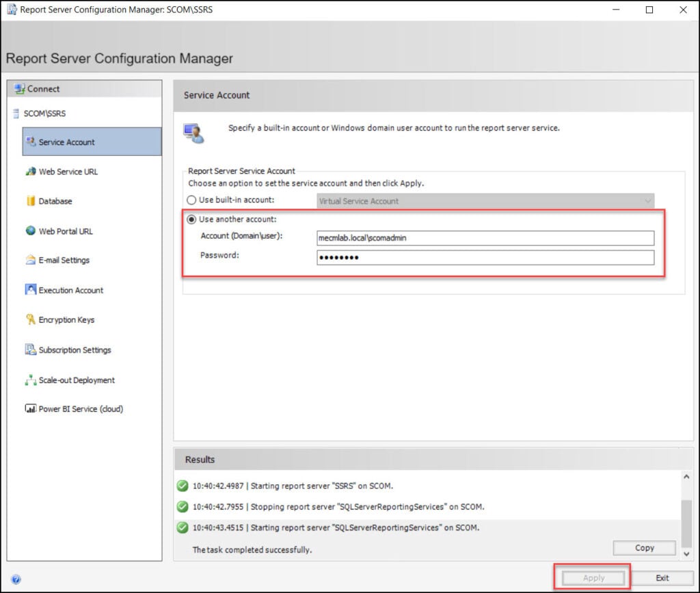Click the Account (Domain\user) input field

485,238
